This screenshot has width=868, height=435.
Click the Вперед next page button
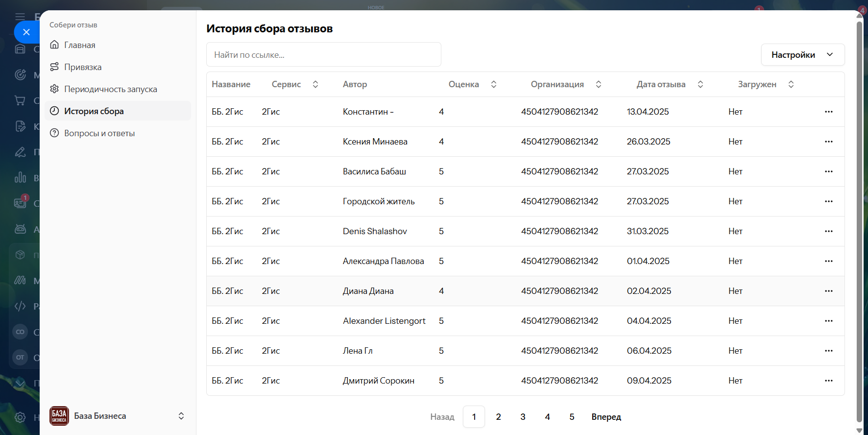[606, 417]
